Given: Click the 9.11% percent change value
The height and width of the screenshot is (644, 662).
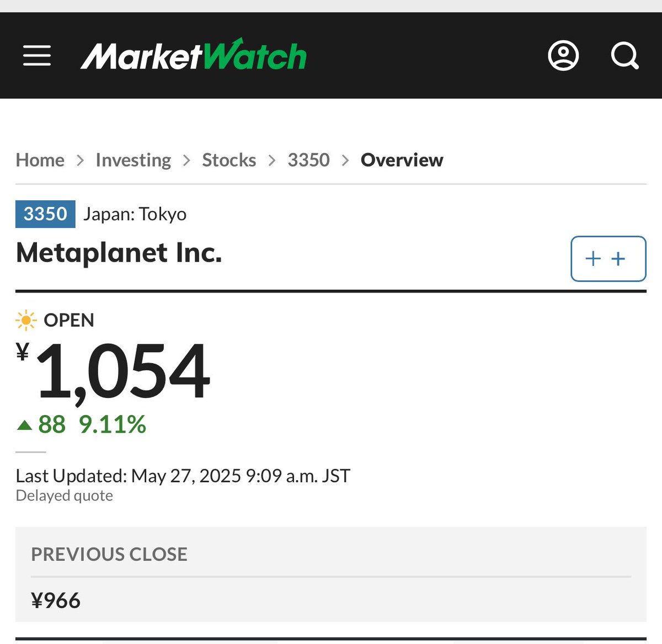Looking at the screenshot, I should (113, 424).
